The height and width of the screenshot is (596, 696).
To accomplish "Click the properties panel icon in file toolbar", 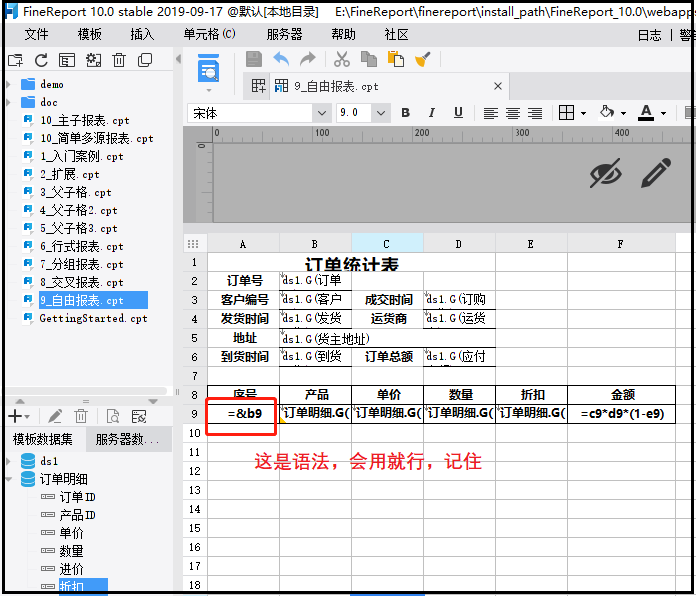I will 67,60.
